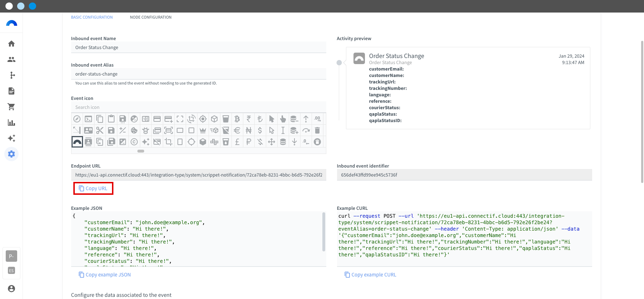Choose the database stack event icon
Viewport: 644px width, 299px height.
click(283, 142)
